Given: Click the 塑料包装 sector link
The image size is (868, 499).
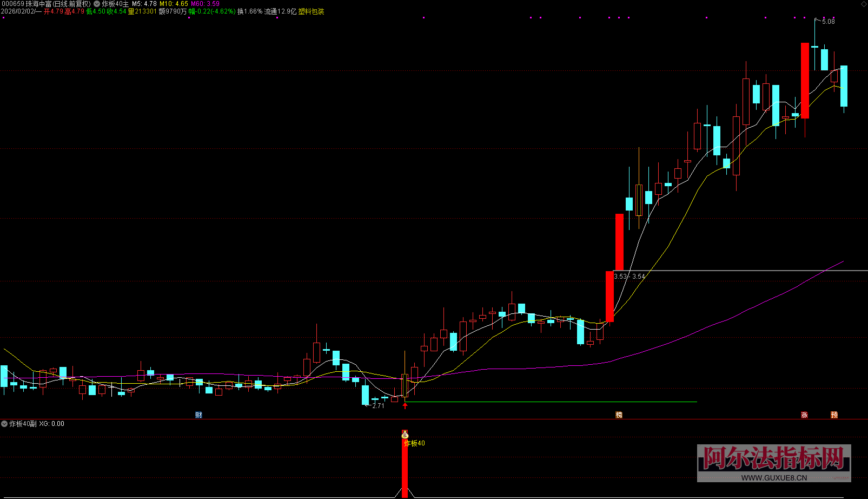Looking at the screenshot, I should [x=312, y=11].
